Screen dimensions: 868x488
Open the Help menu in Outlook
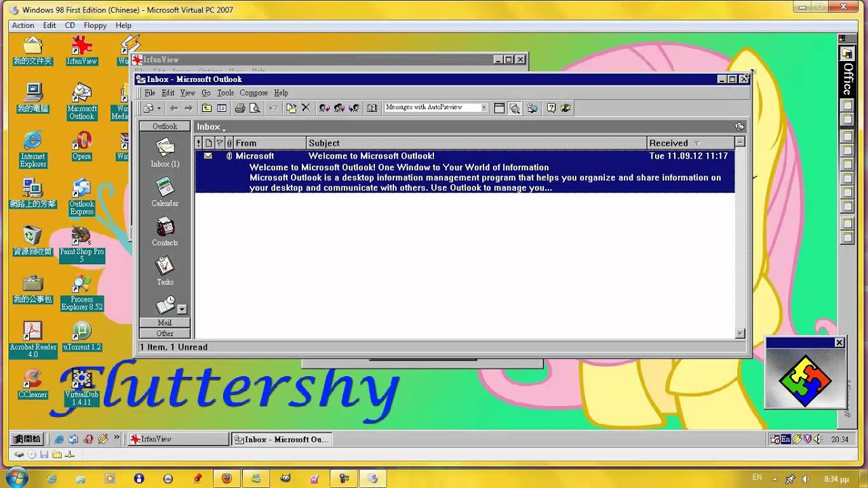pos(281,93)
